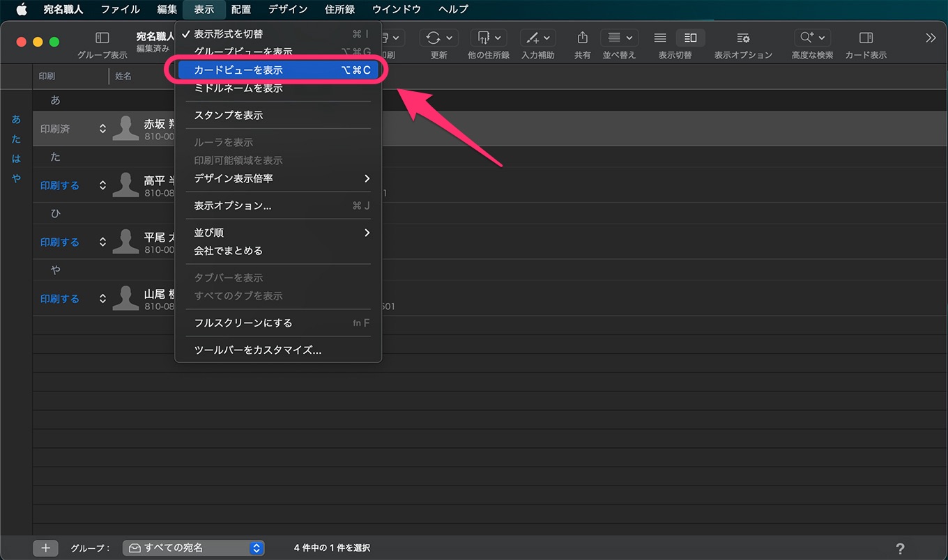Click status text 4 件中の 1 件を選択

332,548
